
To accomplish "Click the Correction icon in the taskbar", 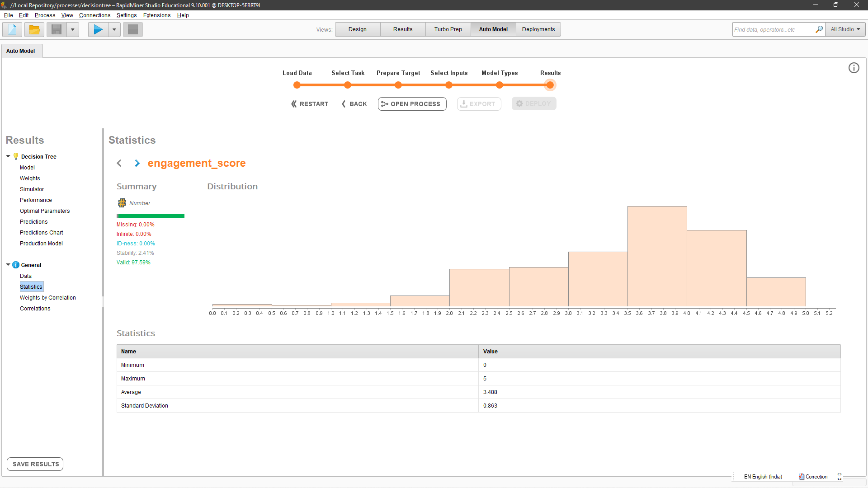I will [x=801, y=477].
